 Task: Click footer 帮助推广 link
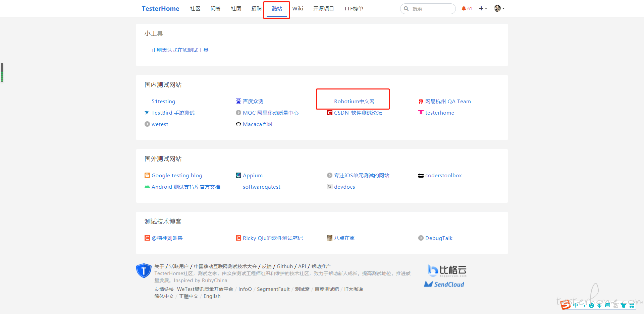coord(321,266)
